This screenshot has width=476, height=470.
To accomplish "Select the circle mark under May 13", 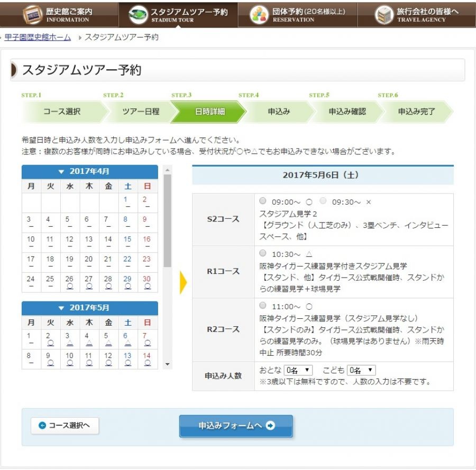I will [128, 363].
